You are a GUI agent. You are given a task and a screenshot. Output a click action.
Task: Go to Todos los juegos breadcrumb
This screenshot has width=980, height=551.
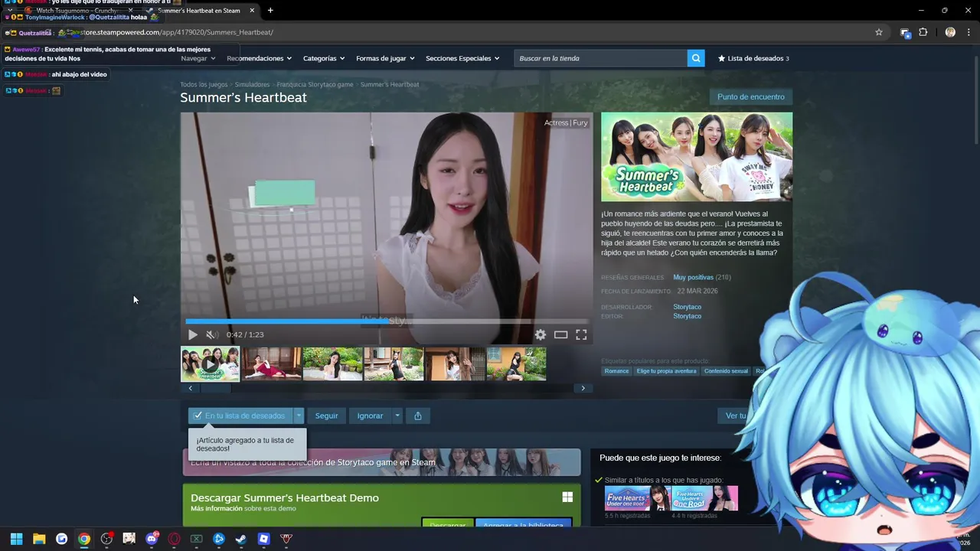204,84
